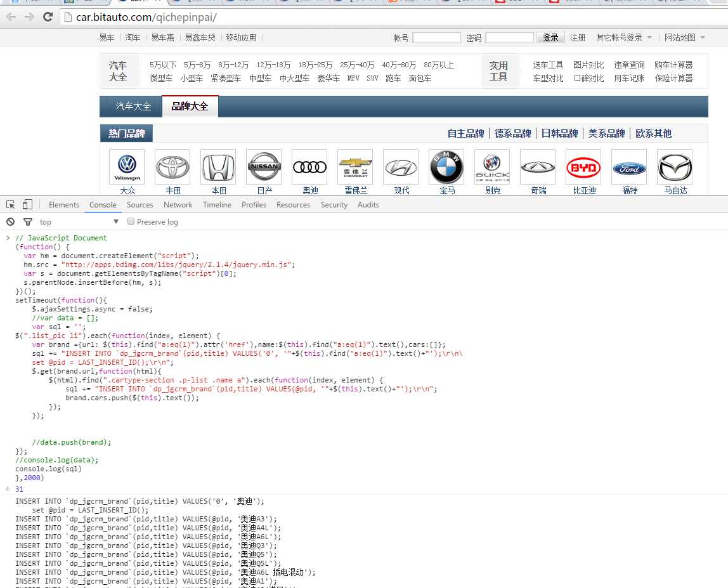Click the 帐号 account input field

[436, 37]
